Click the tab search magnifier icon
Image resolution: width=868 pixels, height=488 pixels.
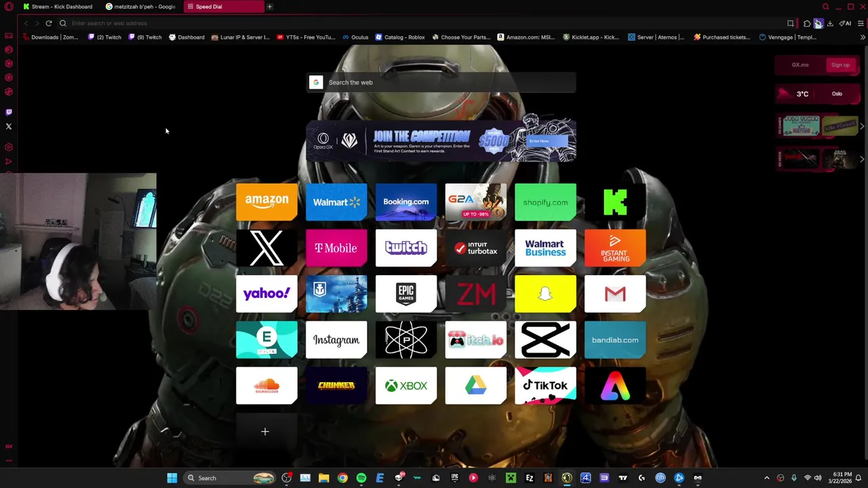[825, 7]
